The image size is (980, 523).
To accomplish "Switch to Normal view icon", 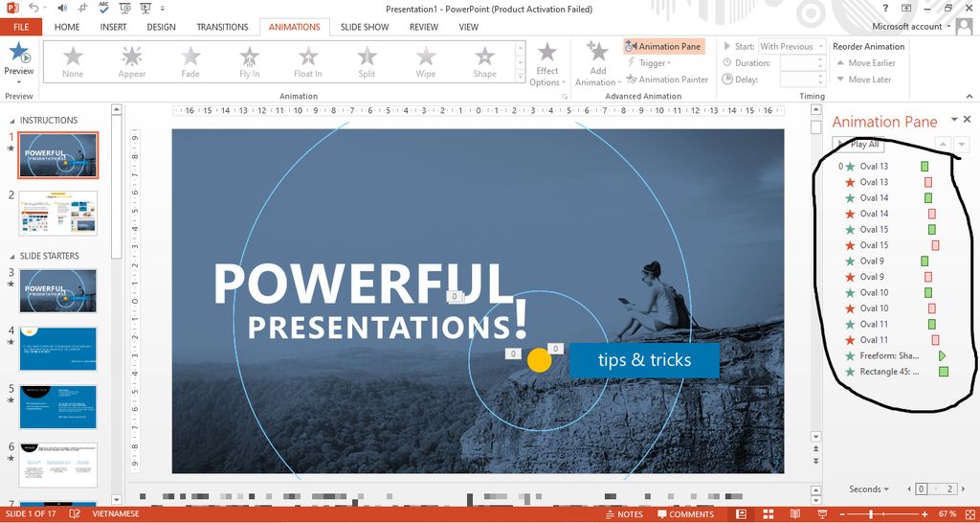I will pos(742,514).
